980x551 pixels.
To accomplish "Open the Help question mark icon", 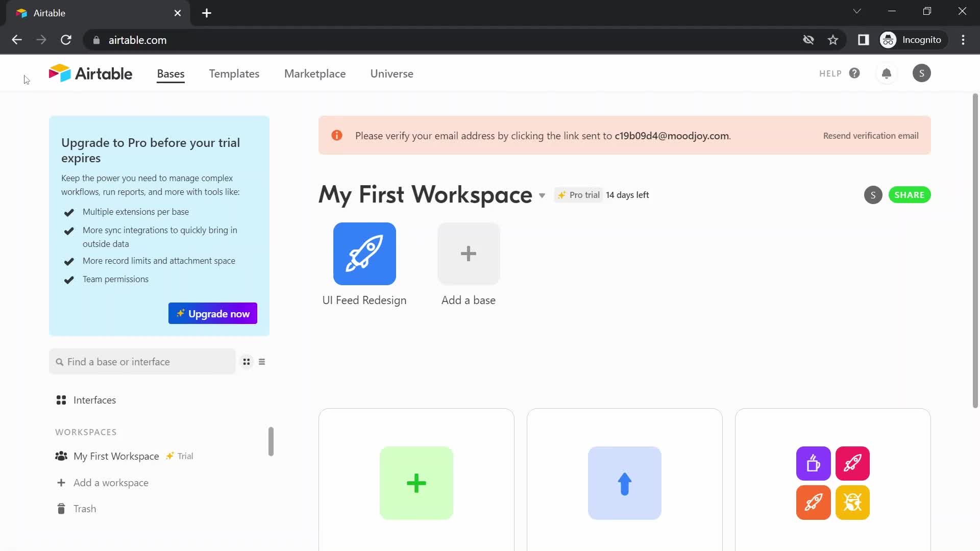I will coord(854,73).
